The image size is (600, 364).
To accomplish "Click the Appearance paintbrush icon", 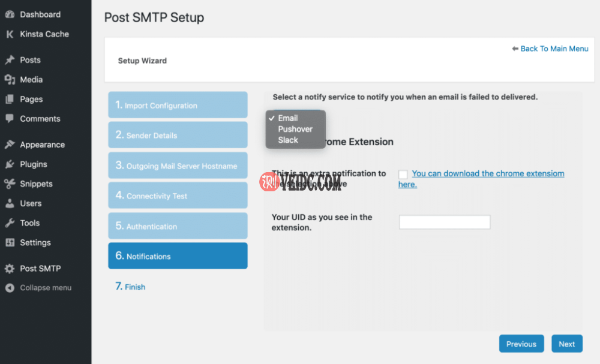I will click(10, 145).
